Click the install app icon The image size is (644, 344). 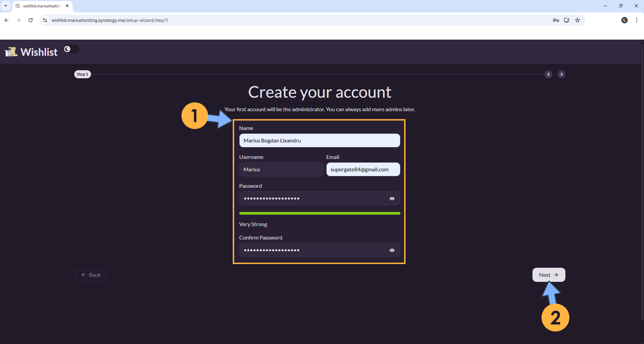click(x=567, y=20)
